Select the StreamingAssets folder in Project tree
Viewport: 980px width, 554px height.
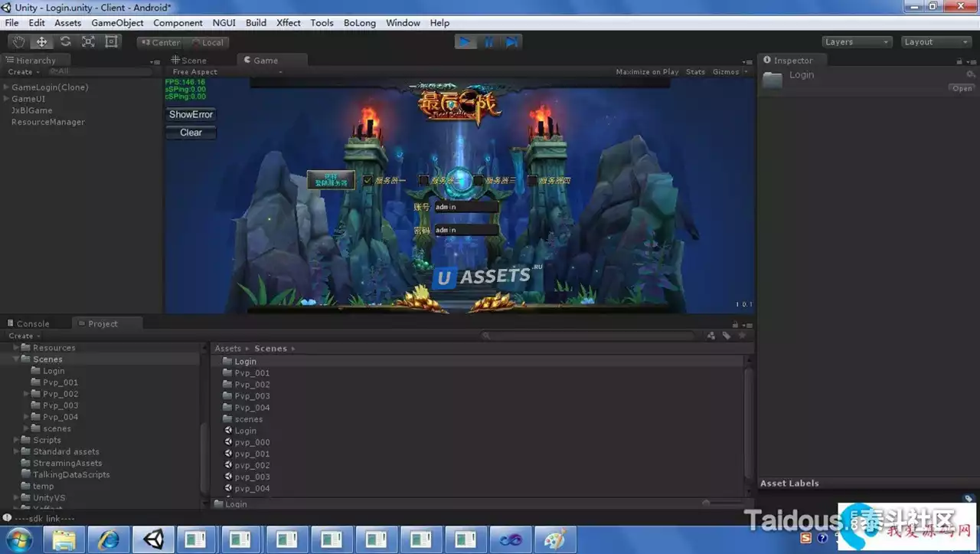67,463
